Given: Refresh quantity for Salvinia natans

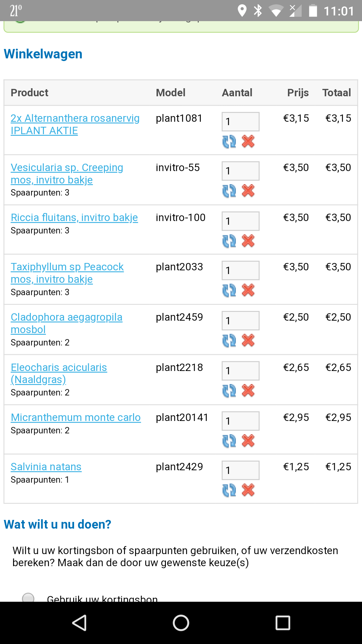Looking at the screenshot, I should click(229, 490).
